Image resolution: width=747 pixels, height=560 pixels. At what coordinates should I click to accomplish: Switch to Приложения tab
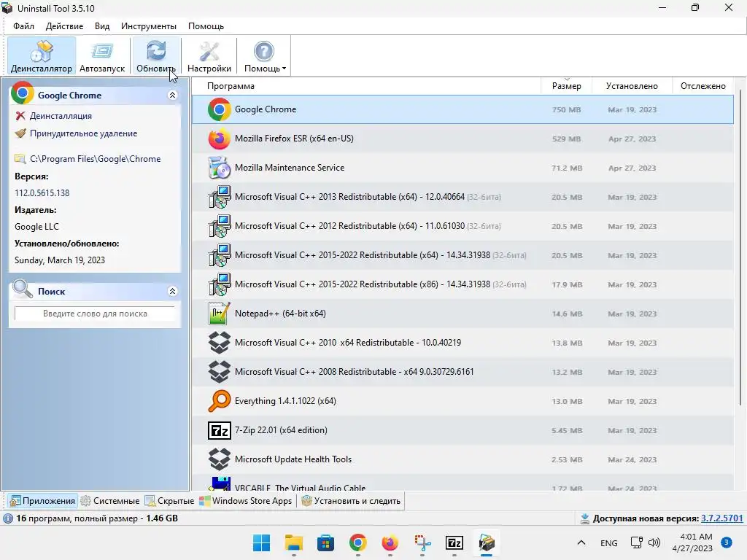tap(42, 501)
